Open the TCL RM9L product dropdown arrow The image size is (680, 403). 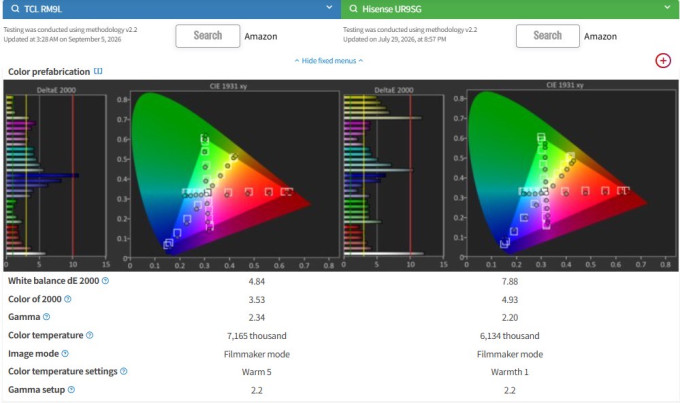pos(329,7)
